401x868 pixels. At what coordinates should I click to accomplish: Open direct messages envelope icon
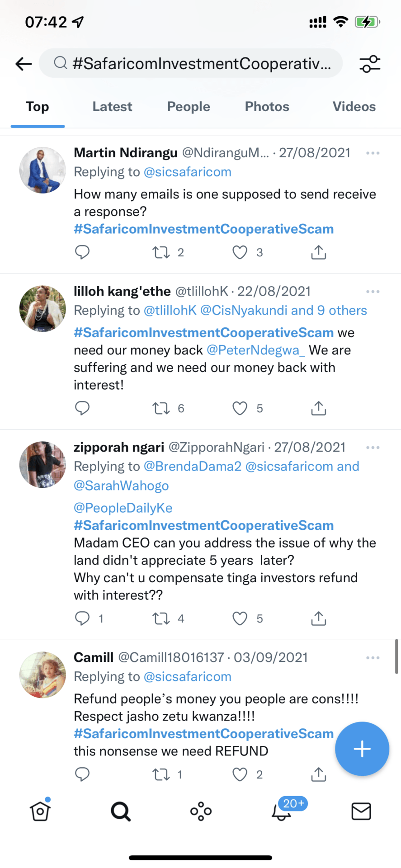point(361,811)
